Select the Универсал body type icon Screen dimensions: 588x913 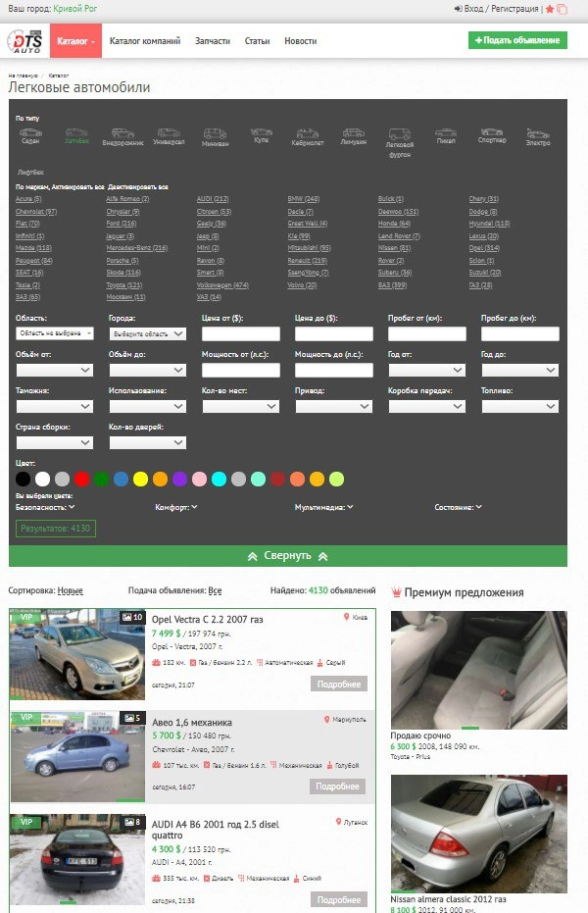[169, 132]
